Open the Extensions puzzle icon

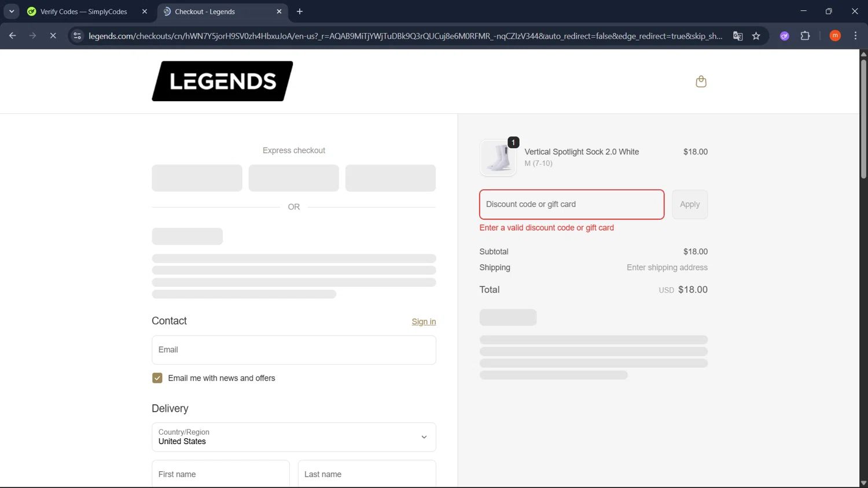click(x=805, y=36)
